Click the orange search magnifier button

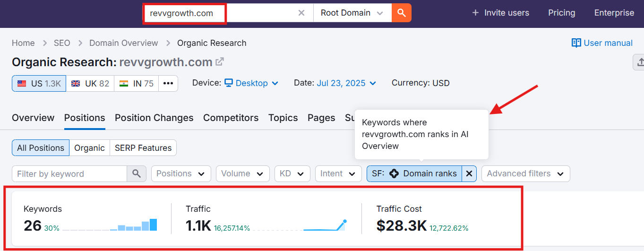pos(402,13)
